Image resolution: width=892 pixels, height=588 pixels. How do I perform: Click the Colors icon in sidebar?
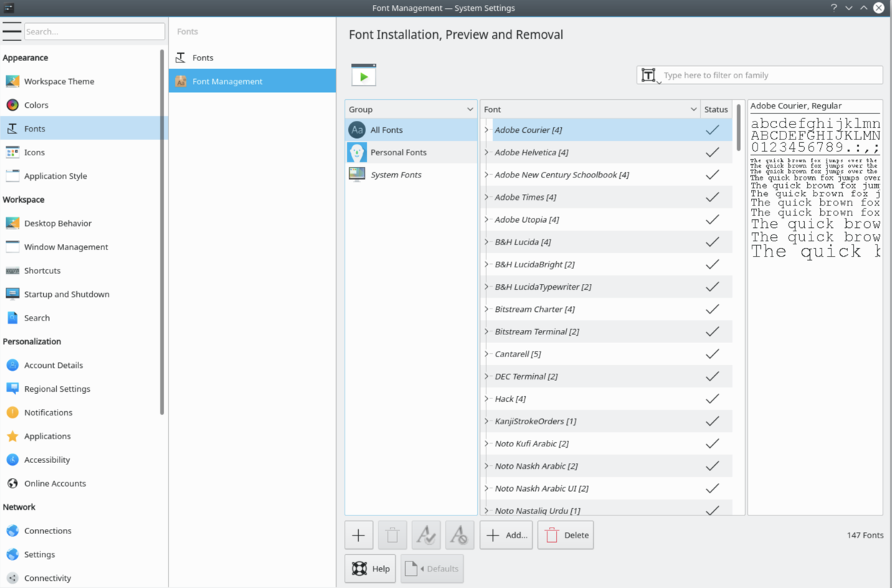click(x=12, y=105)
